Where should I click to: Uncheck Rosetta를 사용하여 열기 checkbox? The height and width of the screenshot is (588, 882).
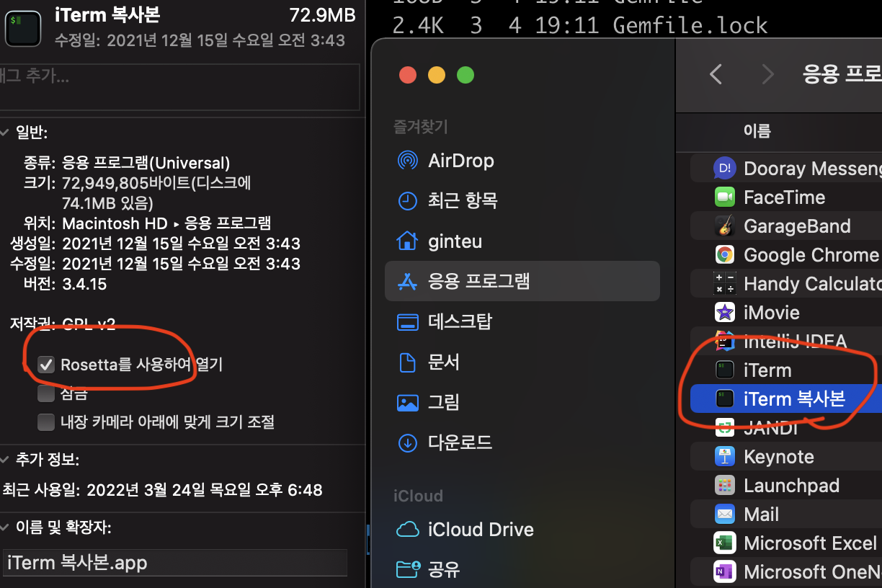click(46, 365)
